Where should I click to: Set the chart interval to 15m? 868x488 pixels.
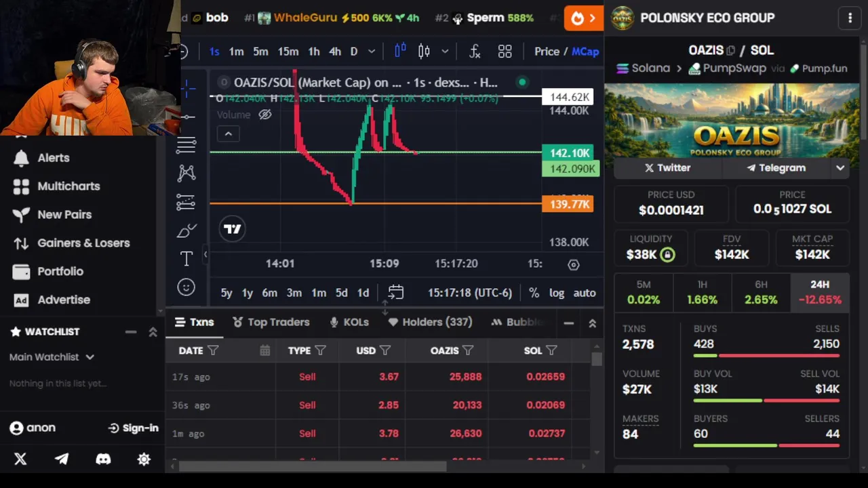tap(288, 52)
